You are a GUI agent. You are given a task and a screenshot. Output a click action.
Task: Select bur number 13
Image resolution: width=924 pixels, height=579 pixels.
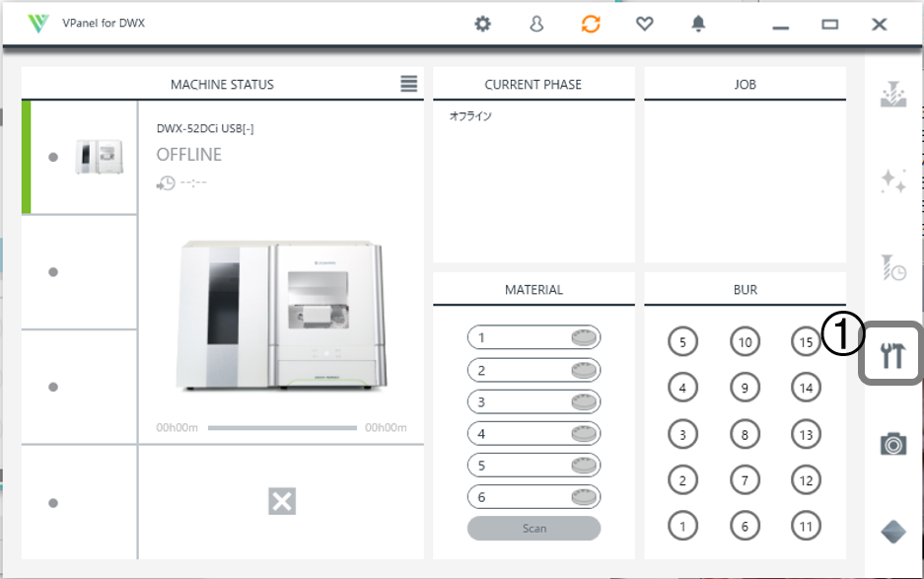point(806,435)
